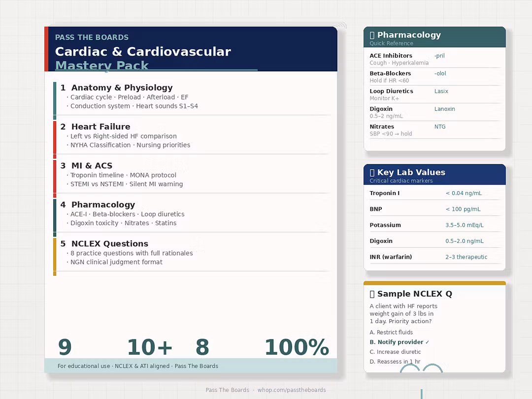This screenshot has width=532, height=399.
Task: Click the 100% statistic figure
Action: coord(297,347)
